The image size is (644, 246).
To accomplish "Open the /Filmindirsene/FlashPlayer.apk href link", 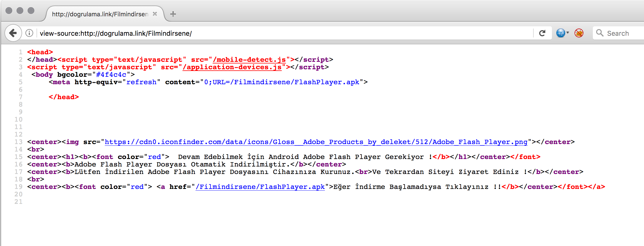I will tap(260, 187).
